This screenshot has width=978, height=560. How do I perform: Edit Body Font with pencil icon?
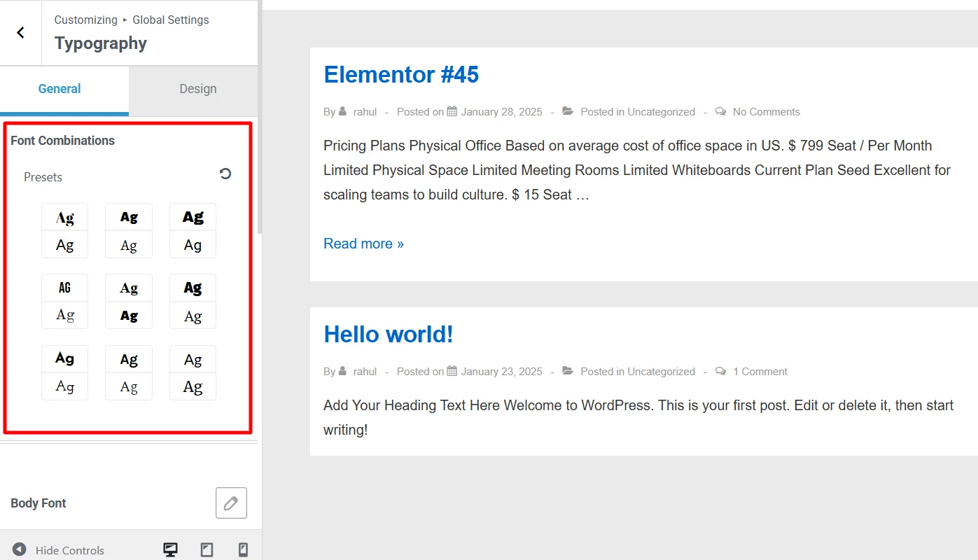(231, 503)
